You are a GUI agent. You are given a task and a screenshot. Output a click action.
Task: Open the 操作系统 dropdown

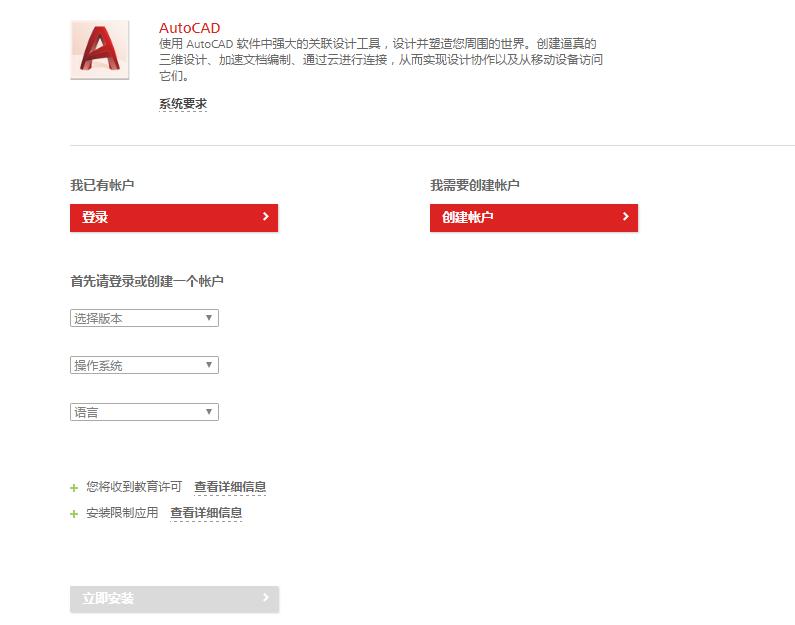[x=144, y=365]
